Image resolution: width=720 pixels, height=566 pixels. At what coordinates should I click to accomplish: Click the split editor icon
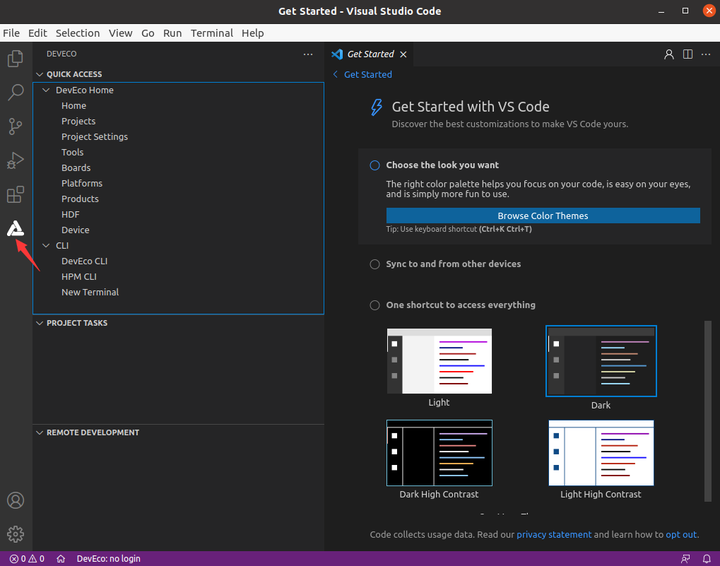pyautogui.click(x=688, y=54)
